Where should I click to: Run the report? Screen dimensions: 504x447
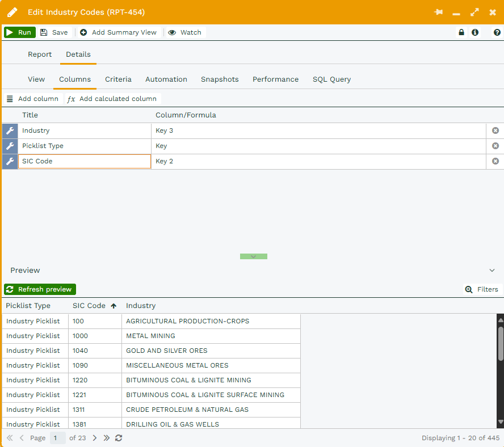(x=19, y=32)
